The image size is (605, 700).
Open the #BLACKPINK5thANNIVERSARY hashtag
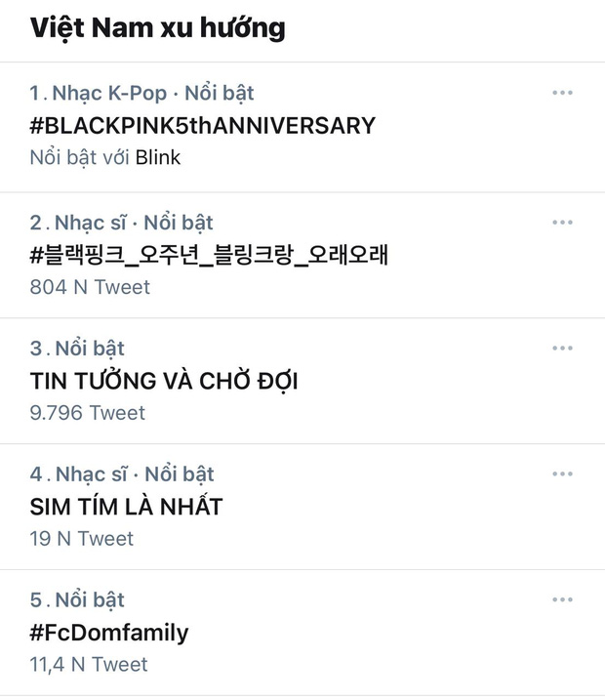point(203,125)
